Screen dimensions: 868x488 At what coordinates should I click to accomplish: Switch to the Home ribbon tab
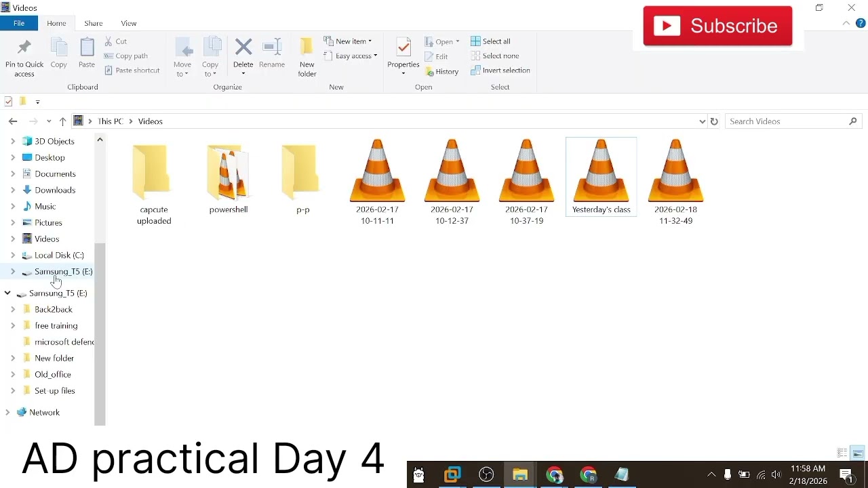56,24
